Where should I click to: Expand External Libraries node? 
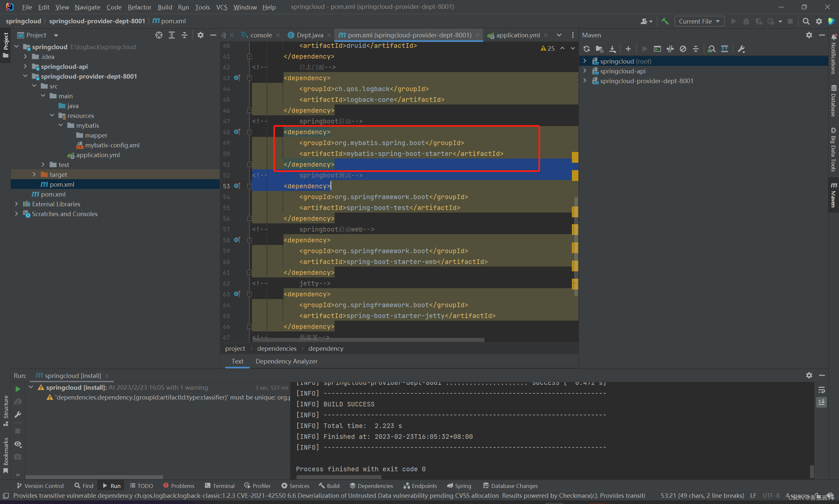(17, 204)
